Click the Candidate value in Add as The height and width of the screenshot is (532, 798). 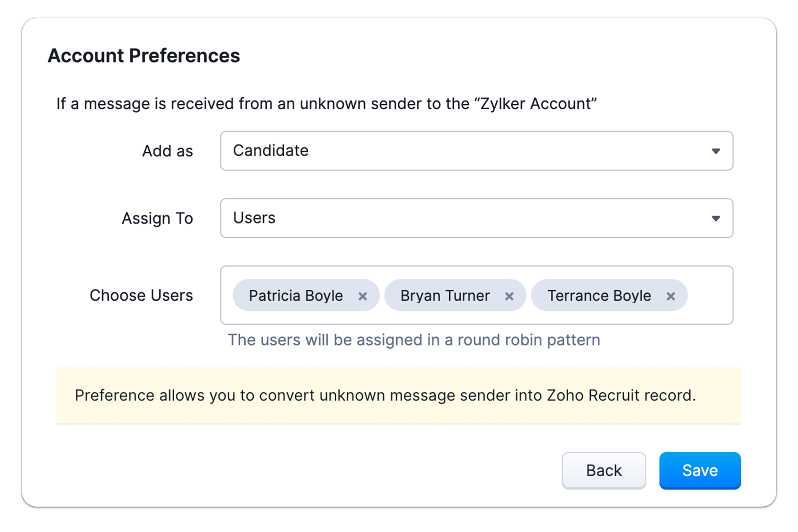pyautogui.click(x=271, y=151)
